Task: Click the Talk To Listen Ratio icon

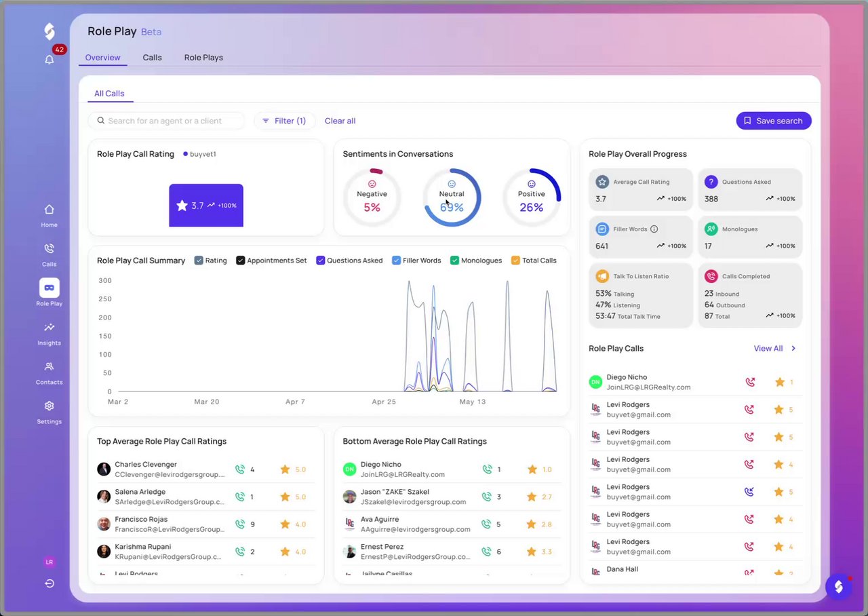Action: [x=602, y=276]
